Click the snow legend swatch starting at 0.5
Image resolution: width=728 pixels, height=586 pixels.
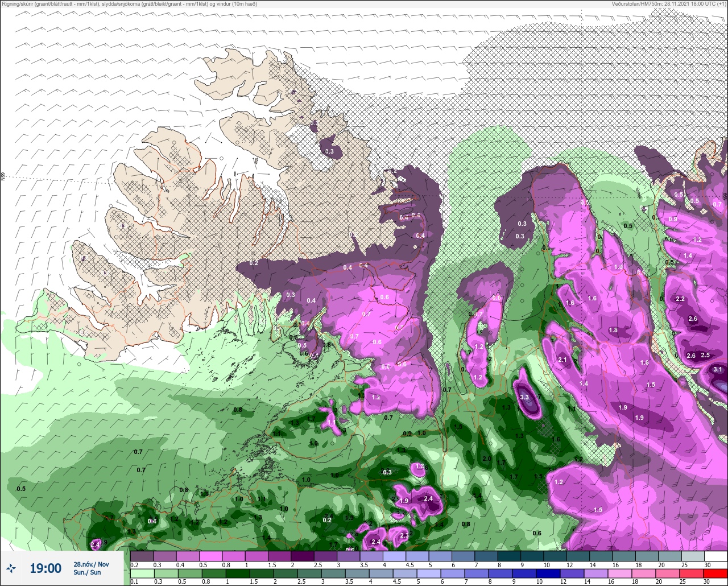[210, 556]
